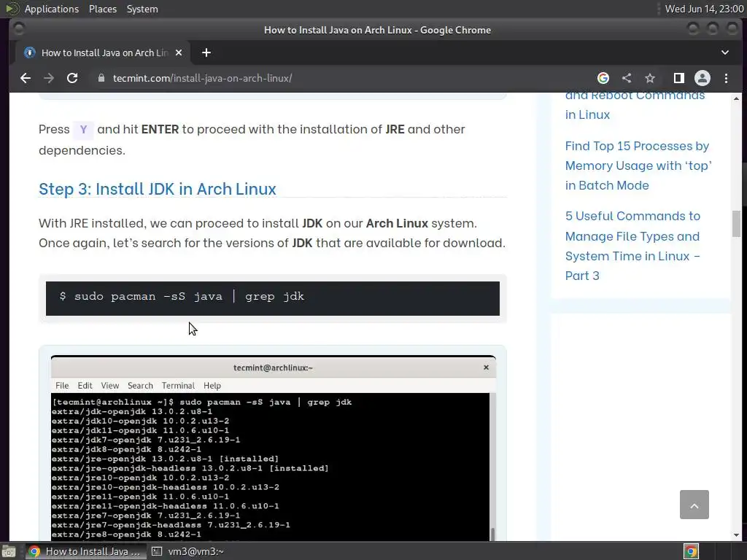Click the scroll-to-top arrow button
Screen dimensions: 747x560
click(694, 505)
